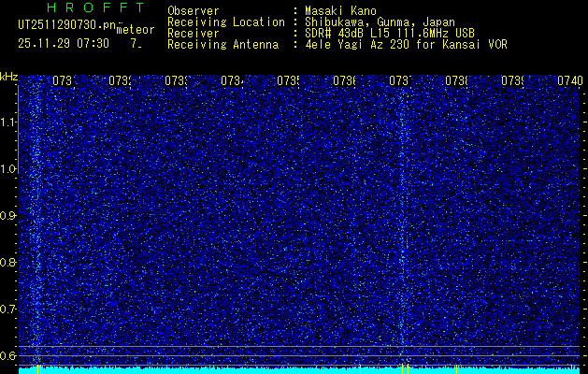Click the Observer label

(x=194, y=11)
